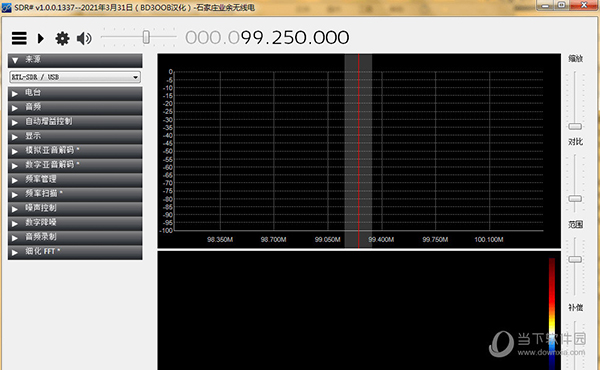This screenshot has width=600, height=370.
Task: Click the 250 kHz digits of the frequency display
Action: click(290, 38)
